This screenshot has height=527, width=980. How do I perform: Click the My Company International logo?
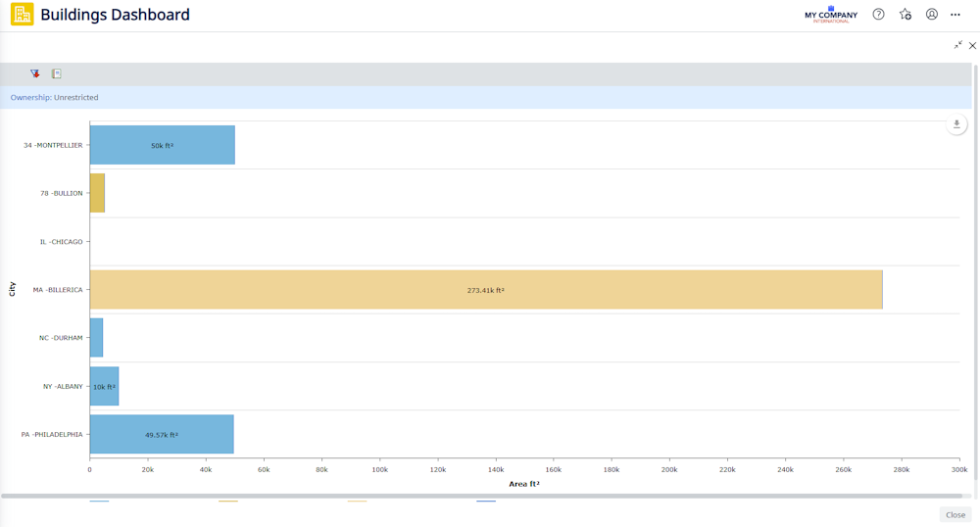point(831,15)
